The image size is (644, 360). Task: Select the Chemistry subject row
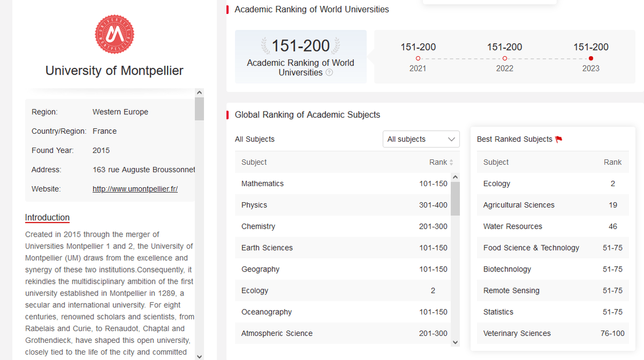(x=343, y=226)
